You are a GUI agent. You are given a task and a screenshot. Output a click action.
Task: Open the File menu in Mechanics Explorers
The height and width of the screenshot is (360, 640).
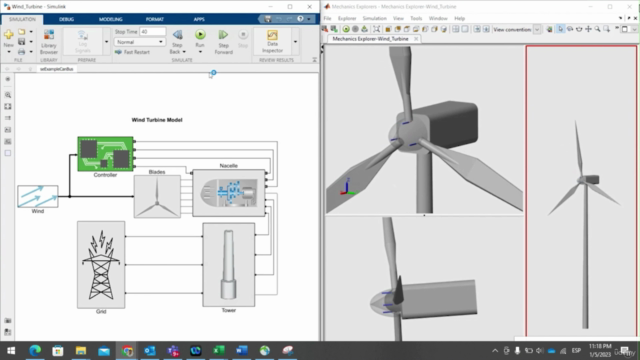(x=328, y=18)
